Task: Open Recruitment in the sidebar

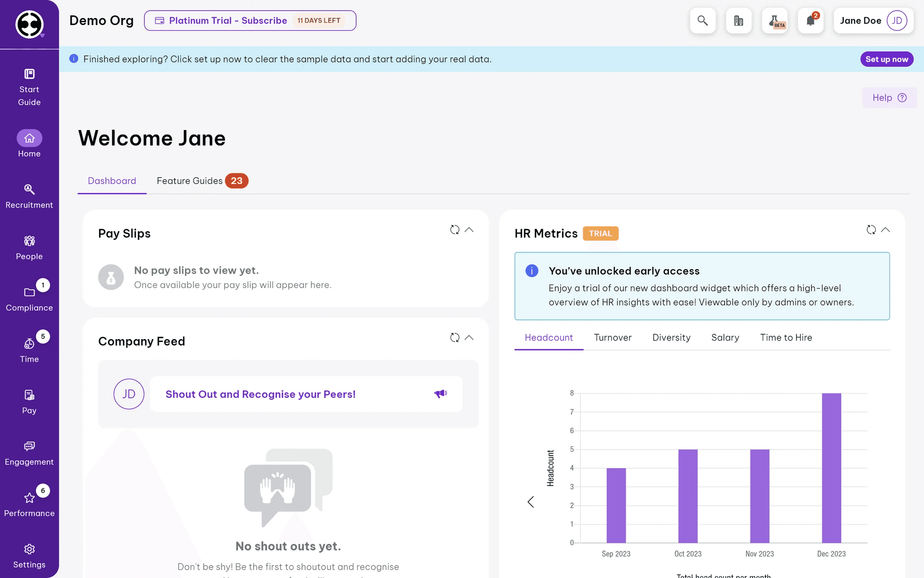Action: 29,196
